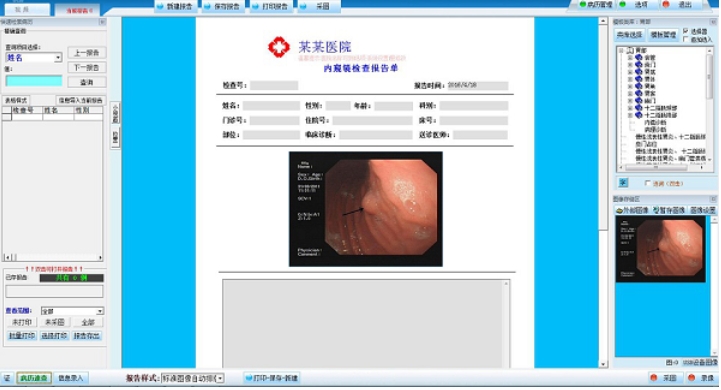Click the 批量打印 button
The image size is (721, 390).
tap(22, 336)
